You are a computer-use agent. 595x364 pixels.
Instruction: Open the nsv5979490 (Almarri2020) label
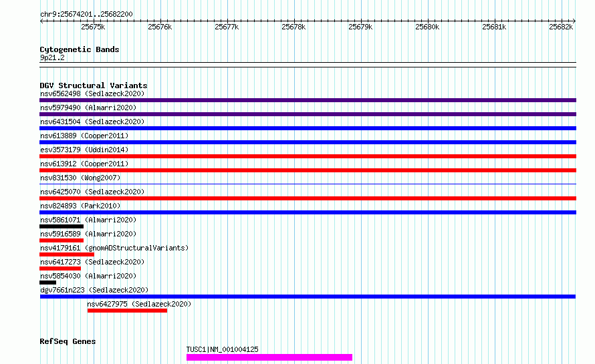click(x=88, y=108)
